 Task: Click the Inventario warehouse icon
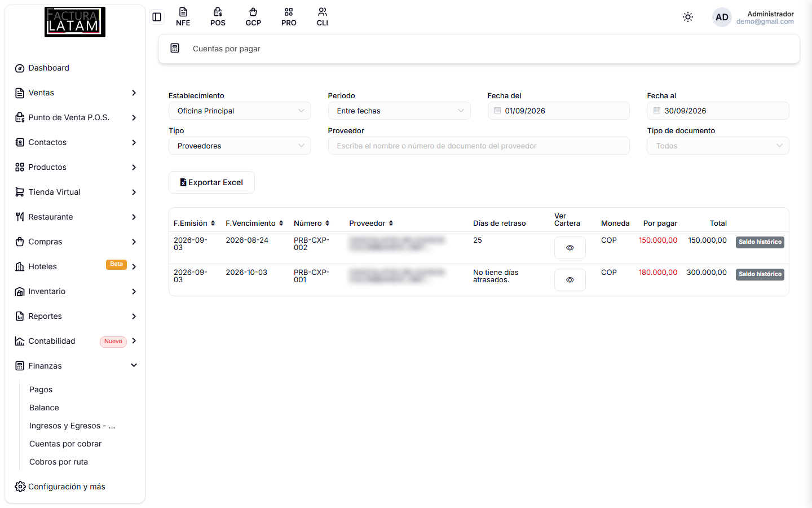point(20,292)
